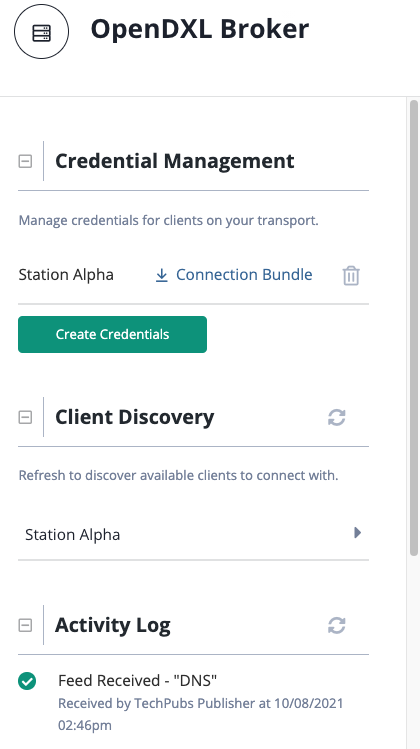
Task: Click the Activity Log heading
Action: tap(113, 625)
